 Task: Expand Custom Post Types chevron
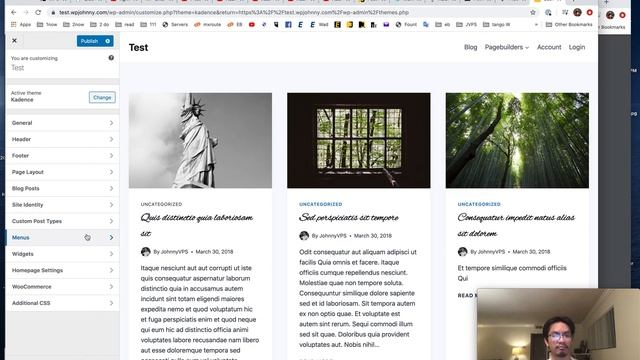pos(111,221)
